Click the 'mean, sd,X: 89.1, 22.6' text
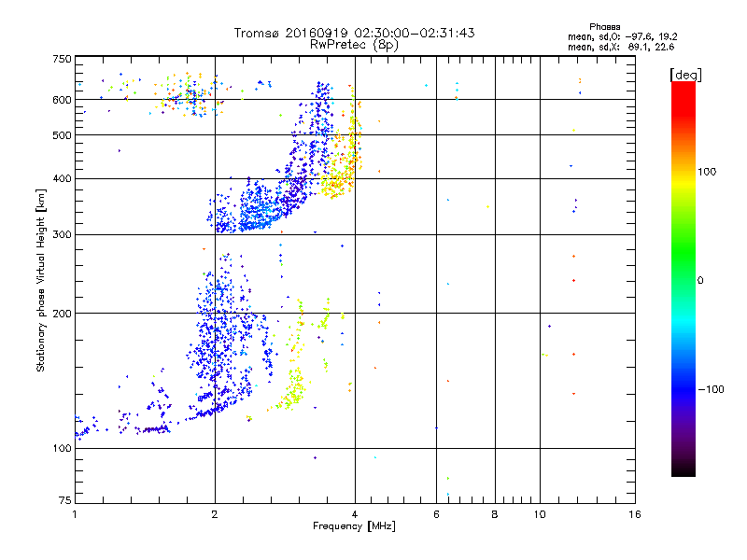 (x=621, y=47)
